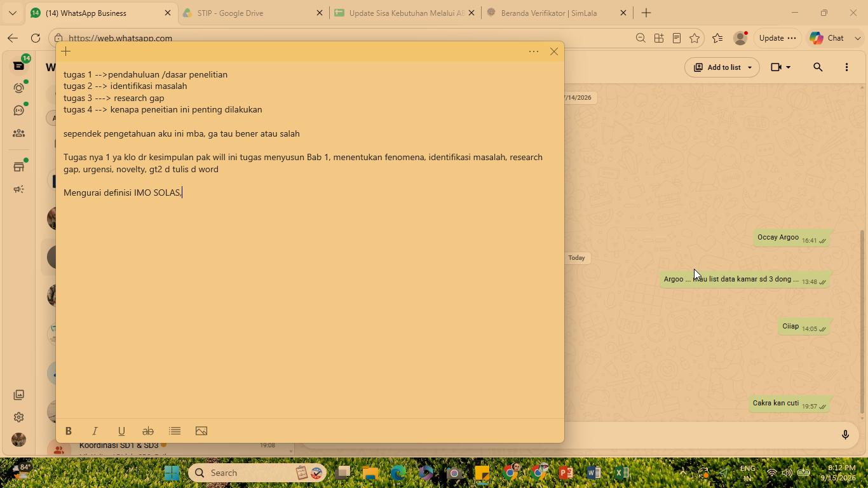Click the browser Update button
868x488 pixels.
tap(777, 38)
